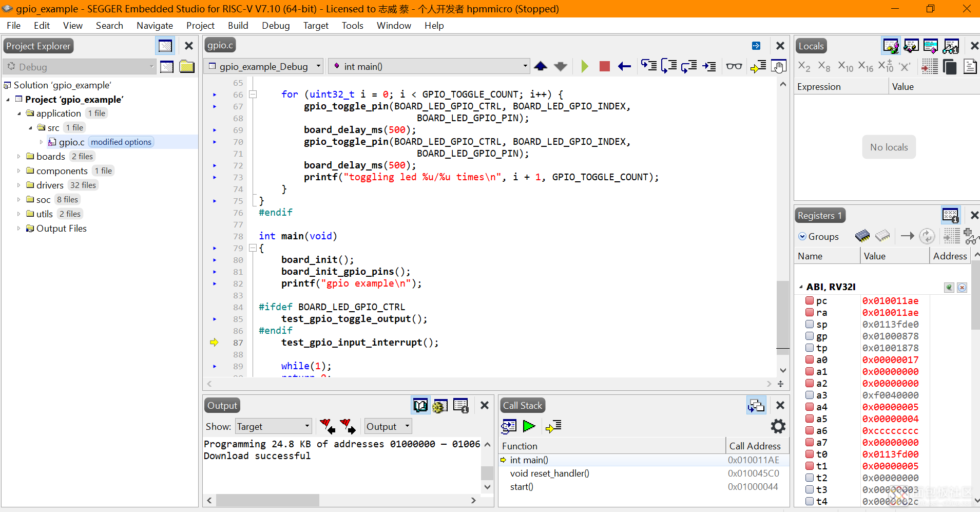Click green play-arrow icon in Call Stack toolbar
Image resolution: width=980 pixels, height=512 pixels.
(x=529, y=426)
